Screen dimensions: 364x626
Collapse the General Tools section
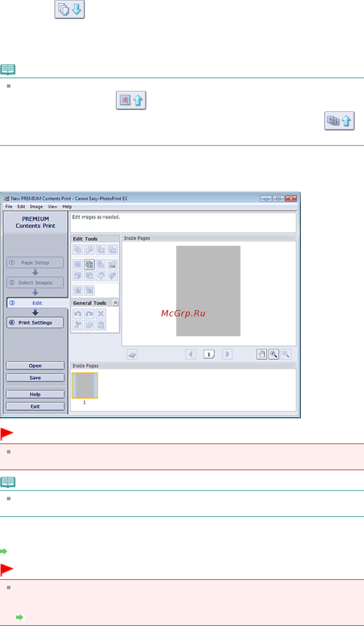[x=115, y=303]
